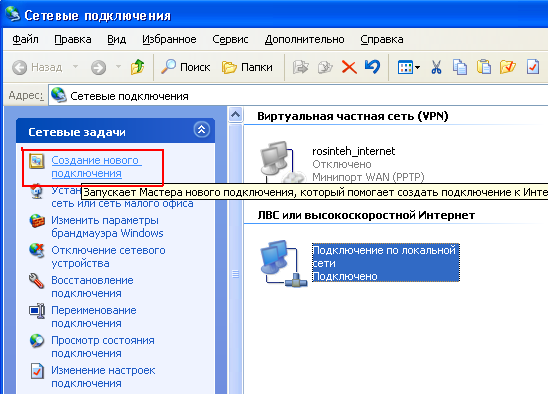Click the Forward green arrow icon

(x=98, y=67)
